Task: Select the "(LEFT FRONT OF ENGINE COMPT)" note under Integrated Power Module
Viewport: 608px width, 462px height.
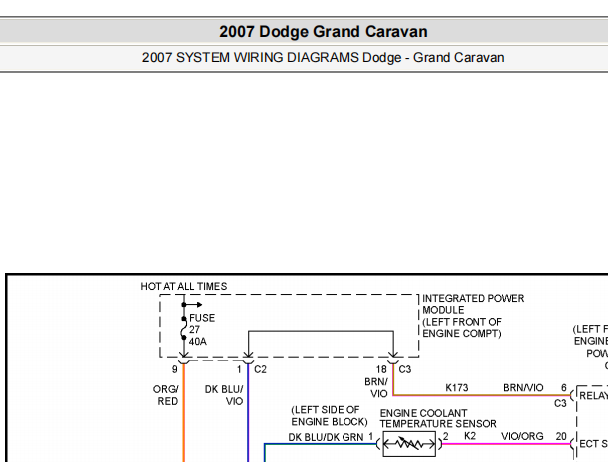Action: click(462, 328)
